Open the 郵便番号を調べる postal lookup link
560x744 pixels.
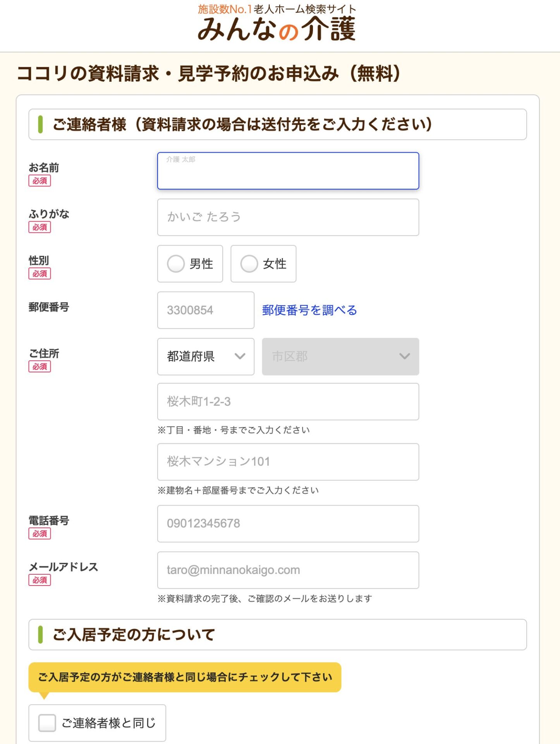tap(309, 310)
